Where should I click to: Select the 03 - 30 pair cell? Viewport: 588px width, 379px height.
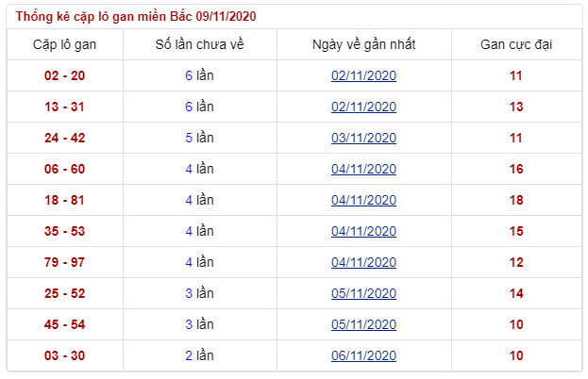[x=64, y=355]
